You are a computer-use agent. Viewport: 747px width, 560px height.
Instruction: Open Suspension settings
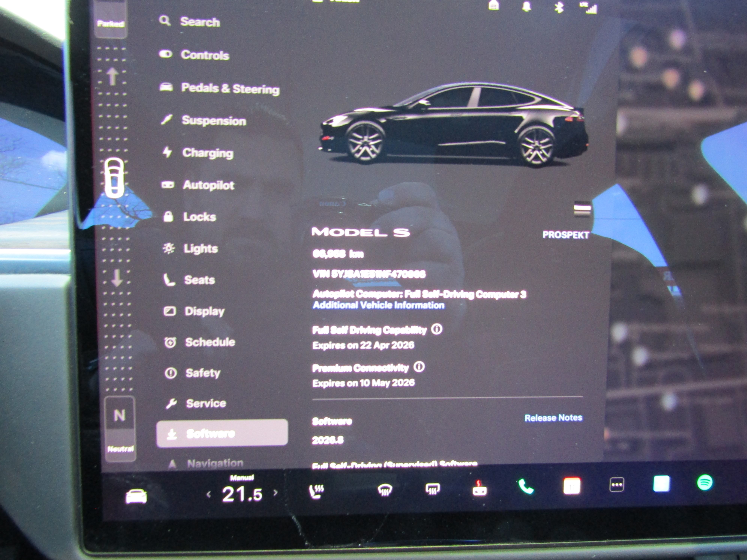tap(203, 121)
